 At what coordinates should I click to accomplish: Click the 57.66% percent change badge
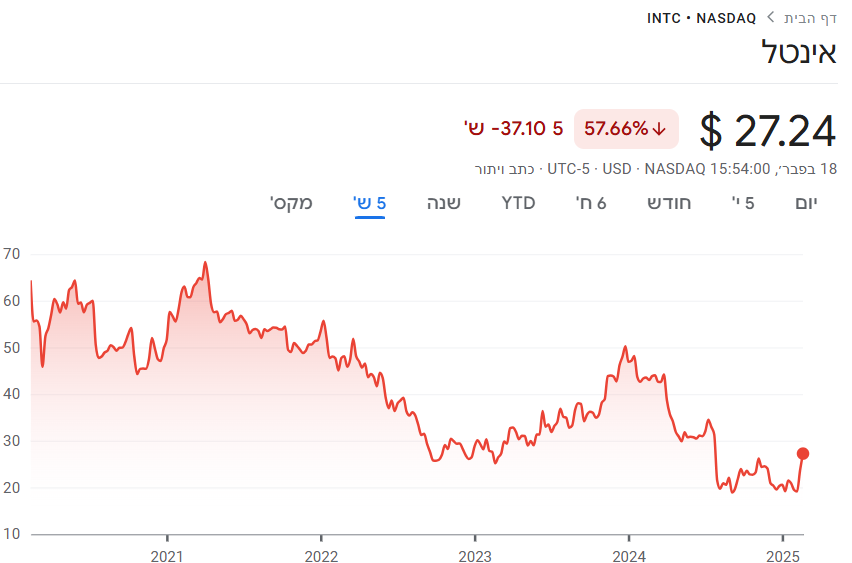tap(625, 129)
